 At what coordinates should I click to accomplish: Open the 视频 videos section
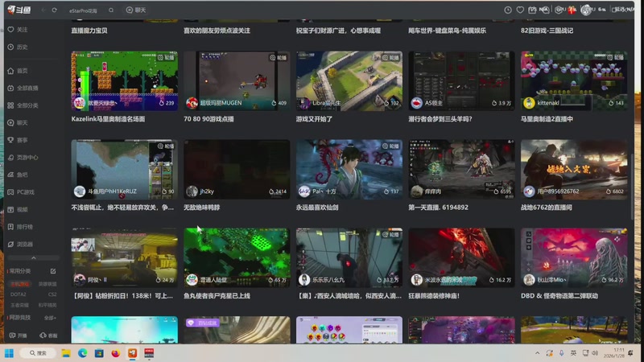(18, 209)
